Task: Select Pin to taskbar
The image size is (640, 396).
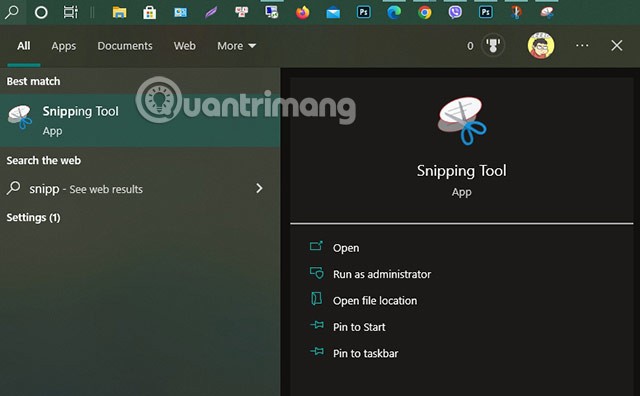Action: pos(365,354)
